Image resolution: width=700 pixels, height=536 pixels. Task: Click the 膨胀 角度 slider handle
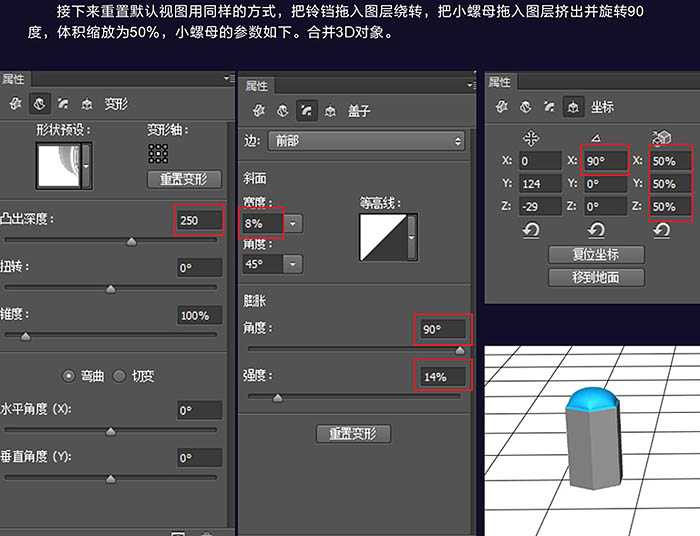[x=460, y=350]
